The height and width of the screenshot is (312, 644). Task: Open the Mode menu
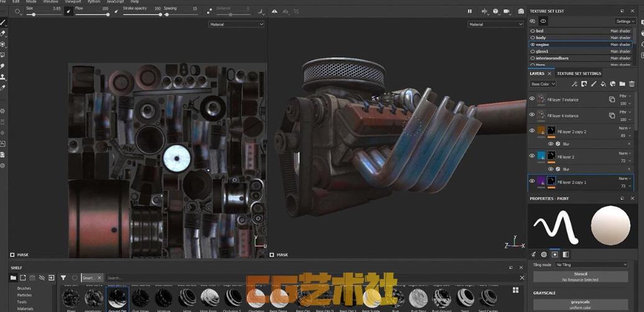[x=31, y=2]
